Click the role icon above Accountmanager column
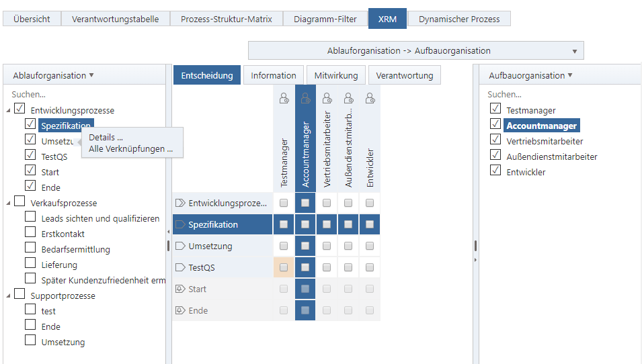 coord(305,99)
